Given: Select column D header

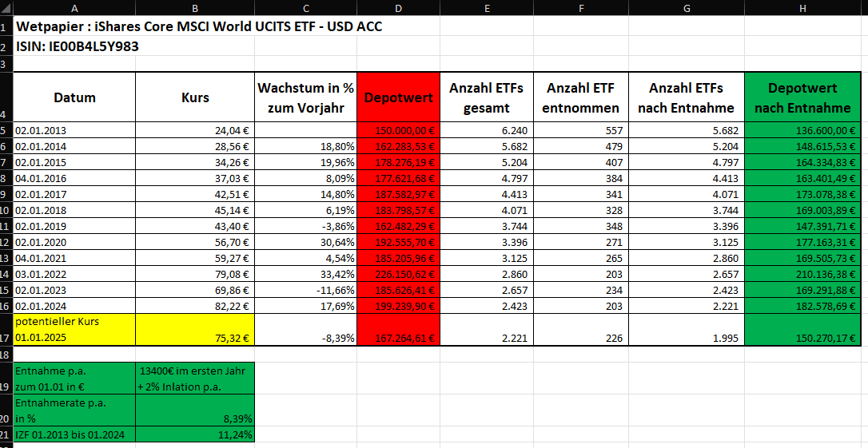Looking at the screenshot, I should pyautogui.click(x=399, y=8).
